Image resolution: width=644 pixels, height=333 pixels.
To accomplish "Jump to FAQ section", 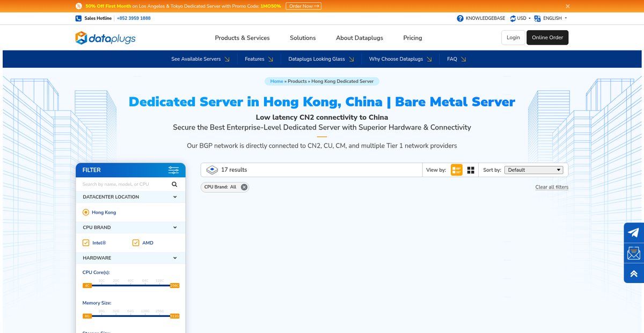I will (452, 59).
